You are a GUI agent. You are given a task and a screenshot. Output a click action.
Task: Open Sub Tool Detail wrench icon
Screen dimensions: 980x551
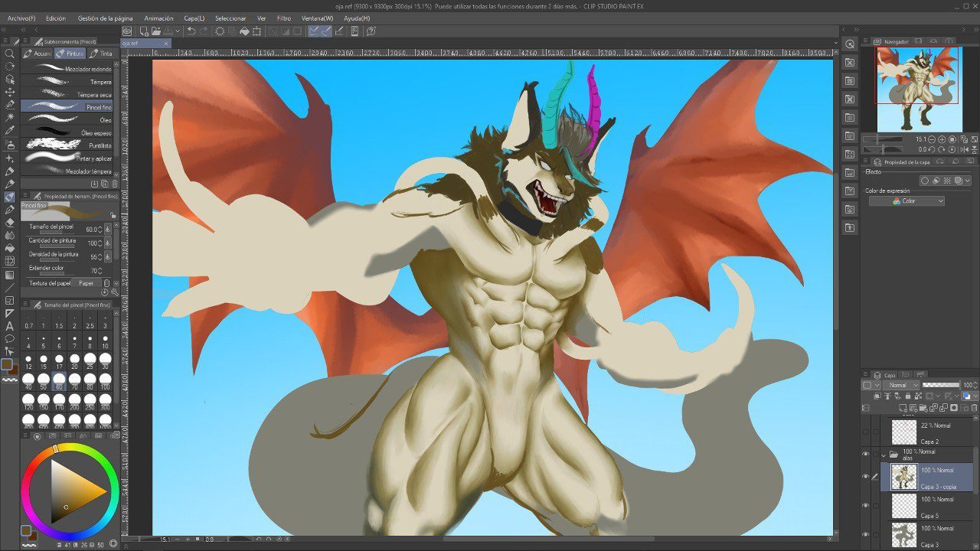click(x=115, y=292)
